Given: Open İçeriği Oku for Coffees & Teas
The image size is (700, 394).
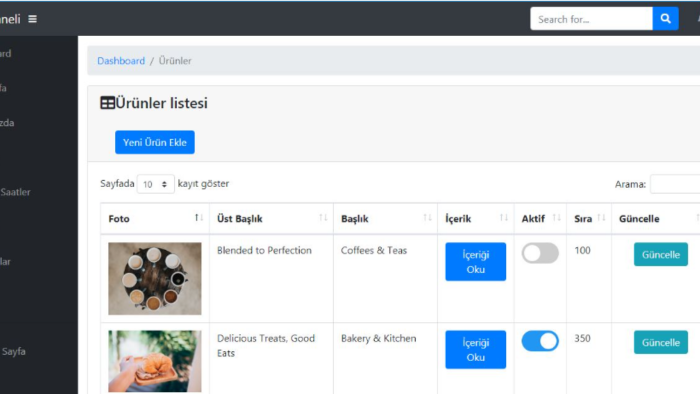Looking at the screenshot, I should point(475,262).
